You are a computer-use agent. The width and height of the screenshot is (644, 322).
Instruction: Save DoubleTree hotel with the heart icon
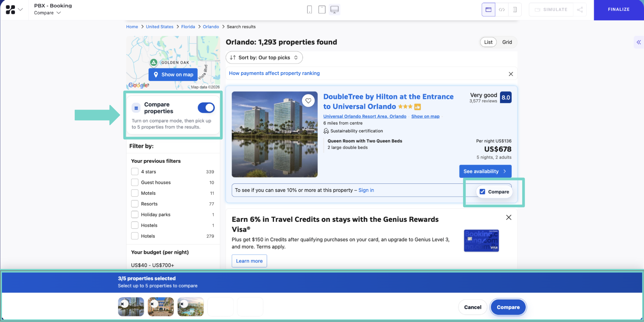[x=308, y=101]
